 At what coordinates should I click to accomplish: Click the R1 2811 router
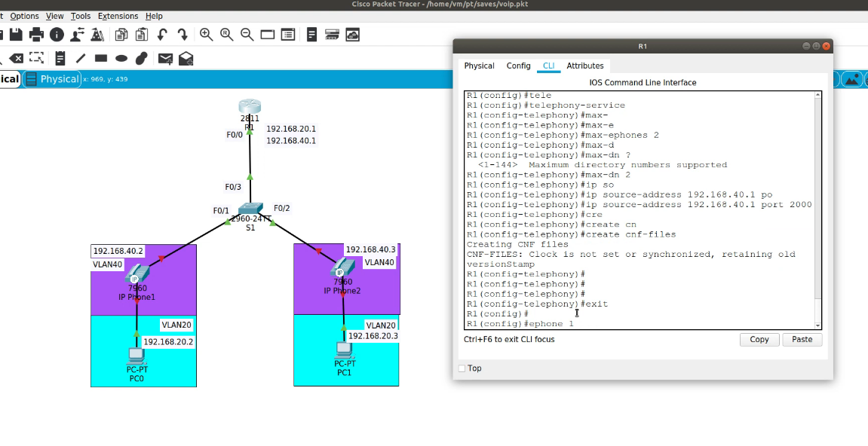click(250, 107)
